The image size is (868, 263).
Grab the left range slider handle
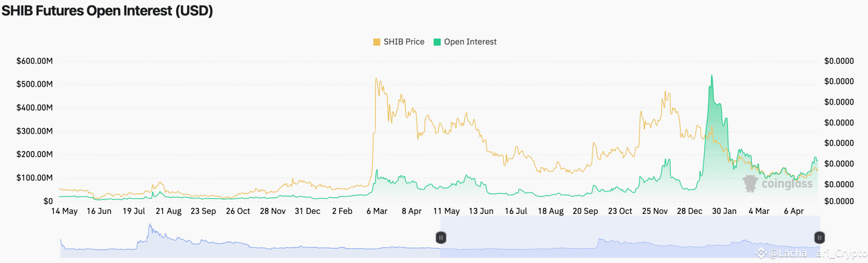[441, 238]
